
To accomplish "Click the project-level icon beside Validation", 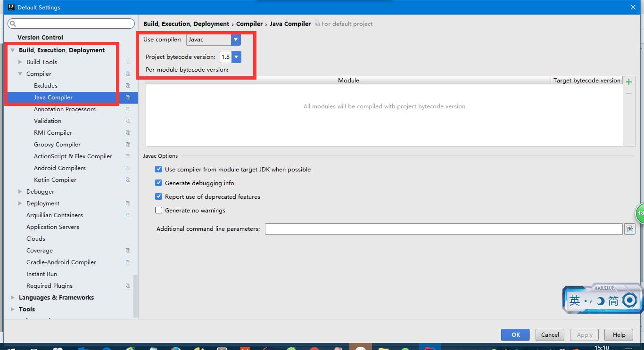I will coord(128,121).
